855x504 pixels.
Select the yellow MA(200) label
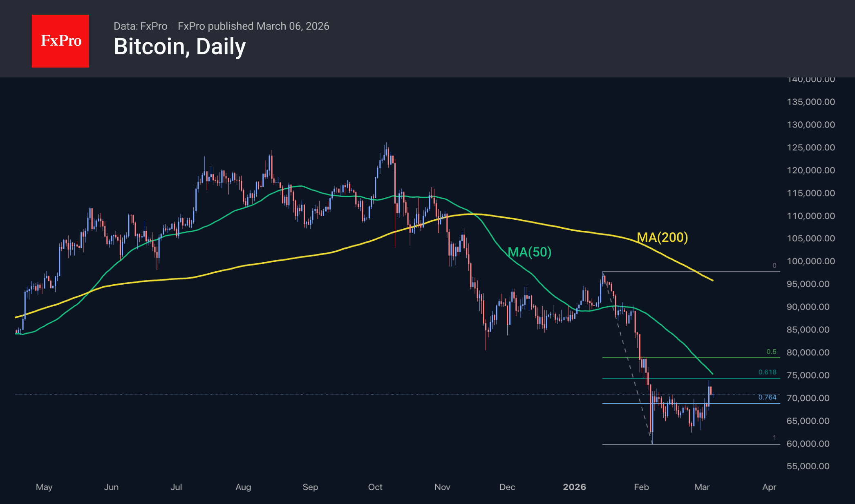click(x=662, y=237)
